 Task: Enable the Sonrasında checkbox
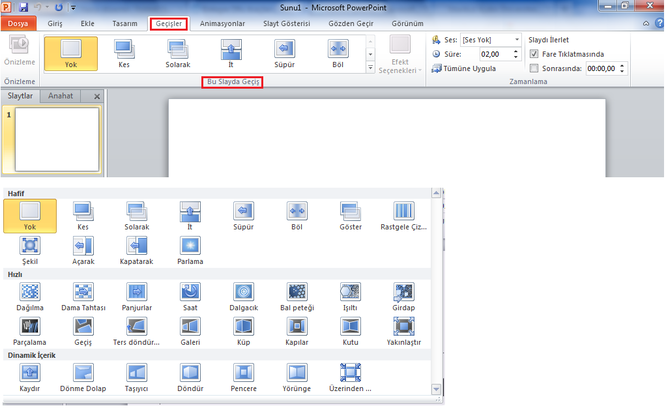pos(534,68)
